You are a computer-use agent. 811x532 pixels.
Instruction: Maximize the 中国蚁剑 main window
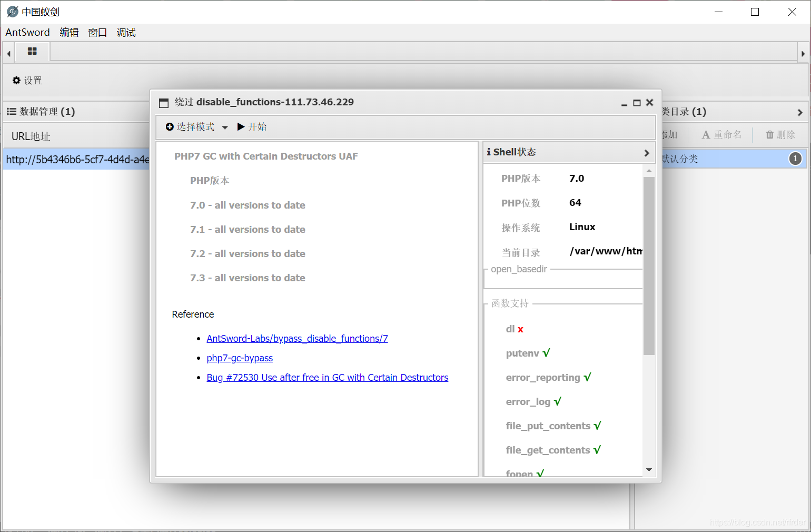(755, 12)
